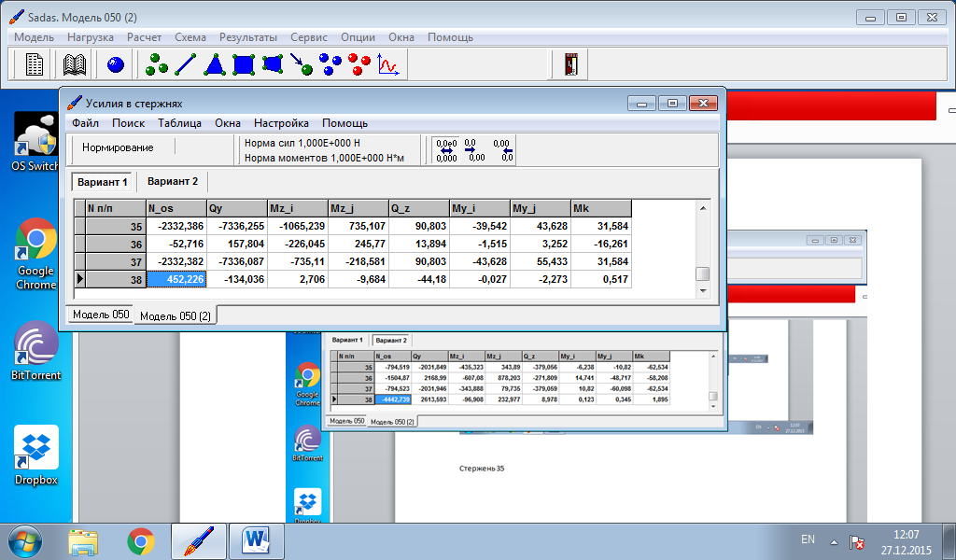Open the Модель menu in Sadas
The height and width of the screenshot is (560, 956).
[35, 37]
